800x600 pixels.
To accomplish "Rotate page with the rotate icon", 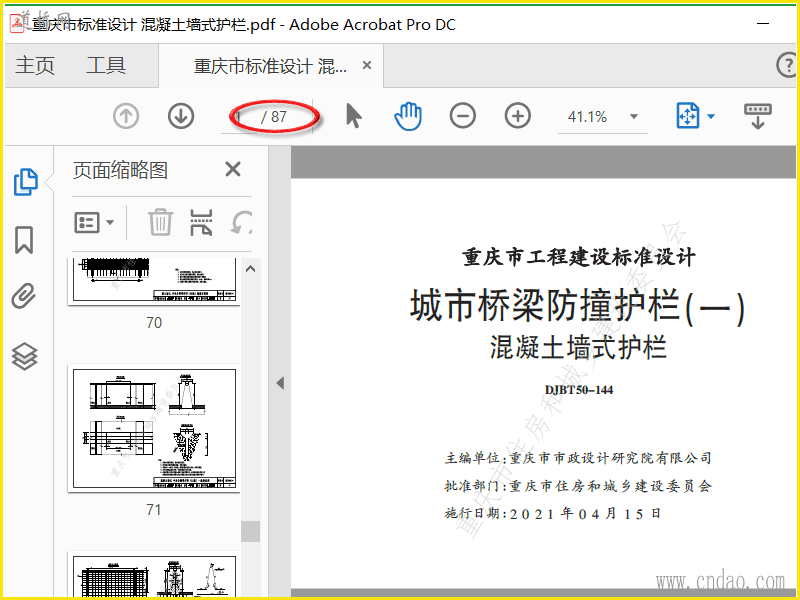I will pyautogui.click(x=242, y=222).
